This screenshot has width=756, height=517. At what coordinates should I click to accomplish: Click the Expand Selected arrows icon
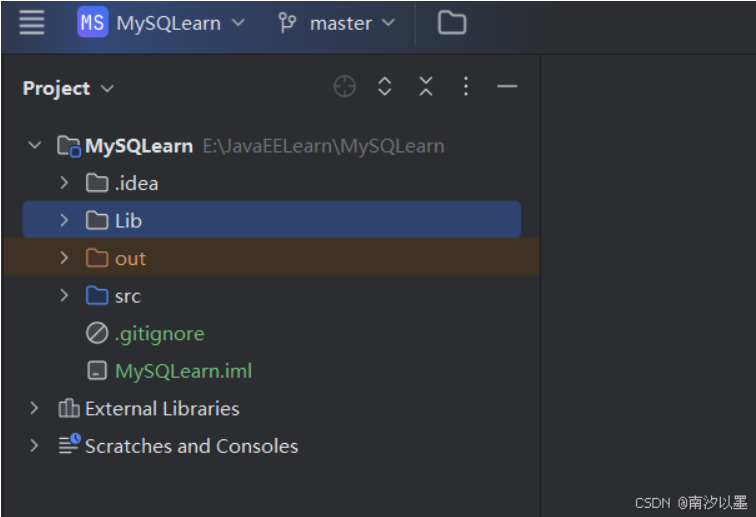(x=385, y=87)
